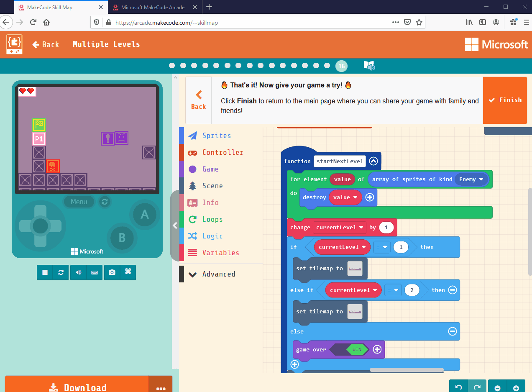Stop the simulator
Screen dimensions: 532x392
click(45, 272)
